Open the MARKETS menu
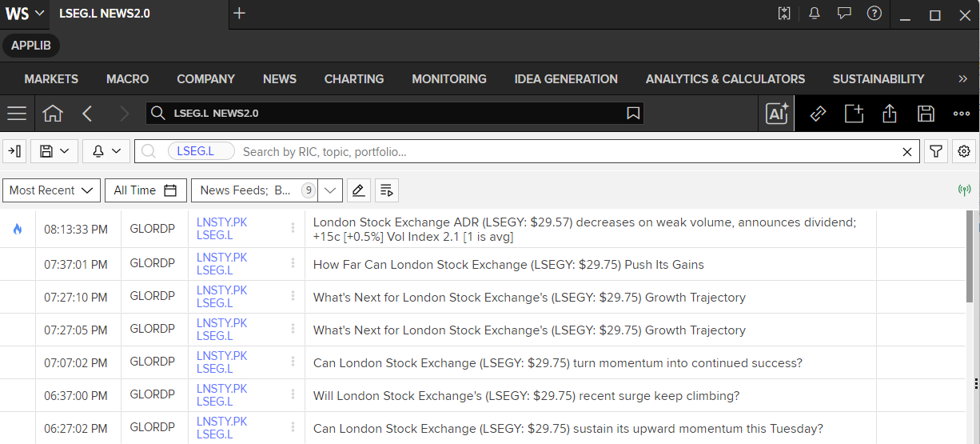The image size is (980, 444). pyautogui.click(x=51, y=79)
